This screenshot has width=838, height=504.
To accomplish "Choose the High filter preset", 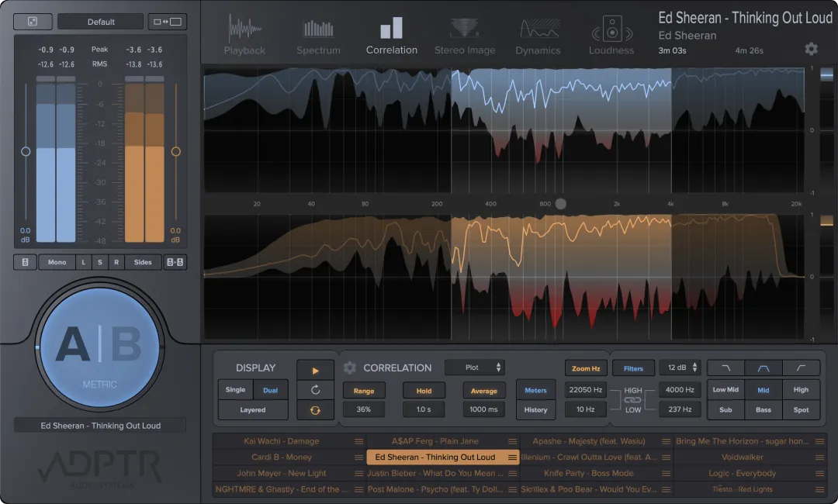I will click(x=801, y=390).
